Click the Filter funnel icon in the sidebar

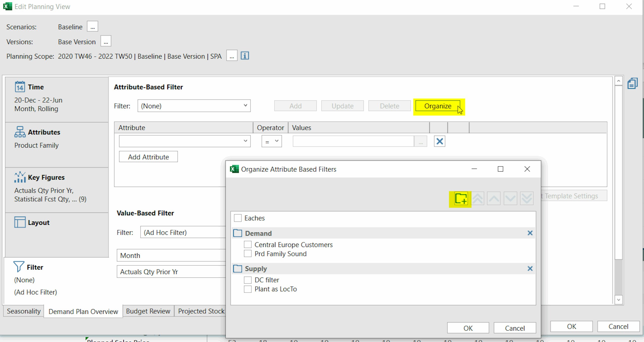(x=19, y=267)
